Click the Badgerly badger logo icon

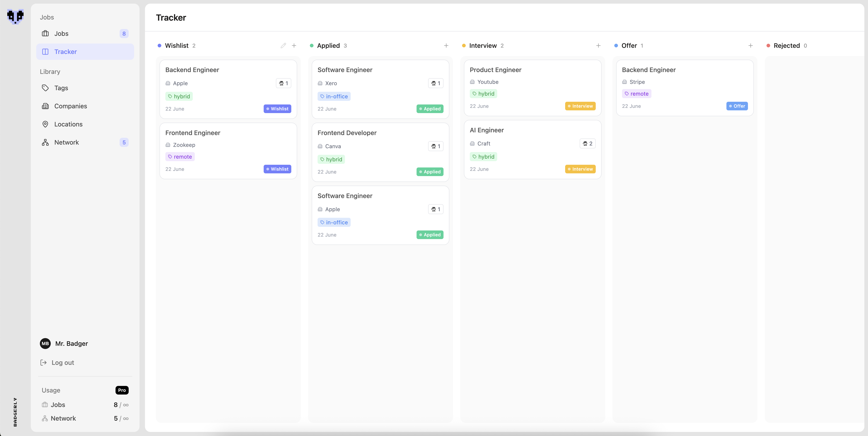tap(15, 16)
